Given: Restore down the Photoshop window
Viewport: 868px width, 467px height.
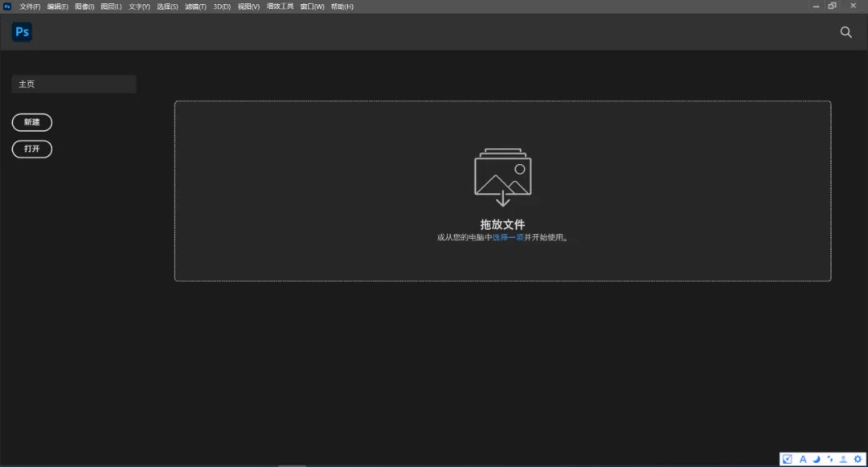Looking at the screenshot, I should pyautogui.click(x=832, y=6).
